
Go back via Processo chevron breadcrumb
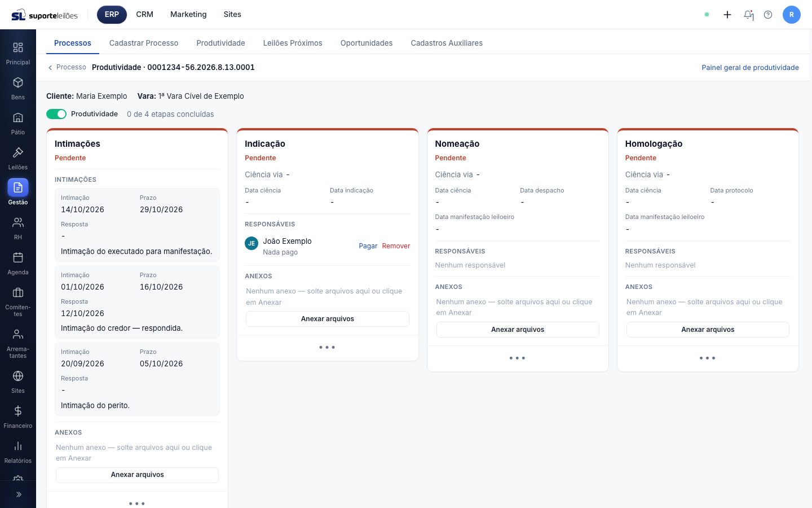point(67,67)
